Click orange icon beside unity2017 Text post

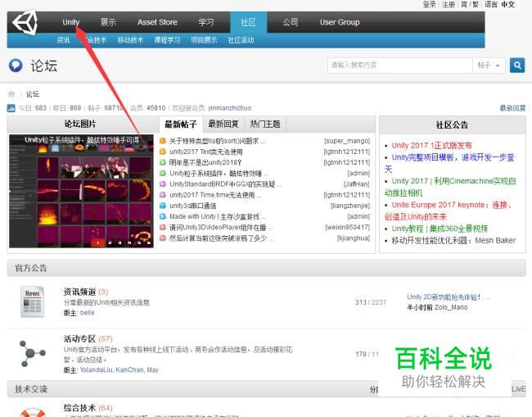pyautogui.click(x=163, y=152)
